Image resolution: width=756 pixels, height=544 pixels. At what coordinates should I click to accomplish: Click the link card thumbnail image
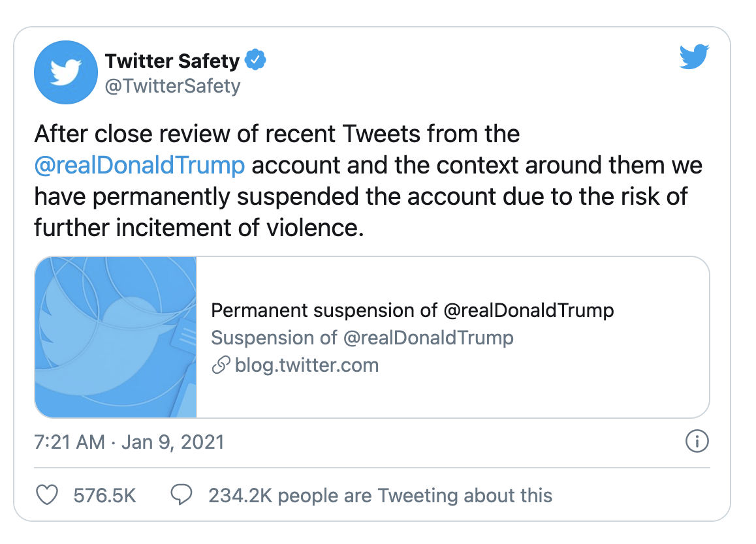(116, 337)
